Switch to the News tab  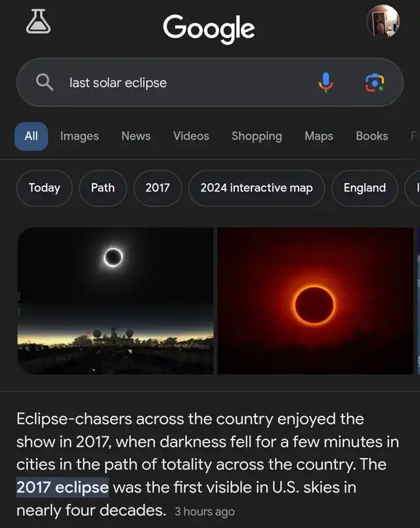(136, 136)
